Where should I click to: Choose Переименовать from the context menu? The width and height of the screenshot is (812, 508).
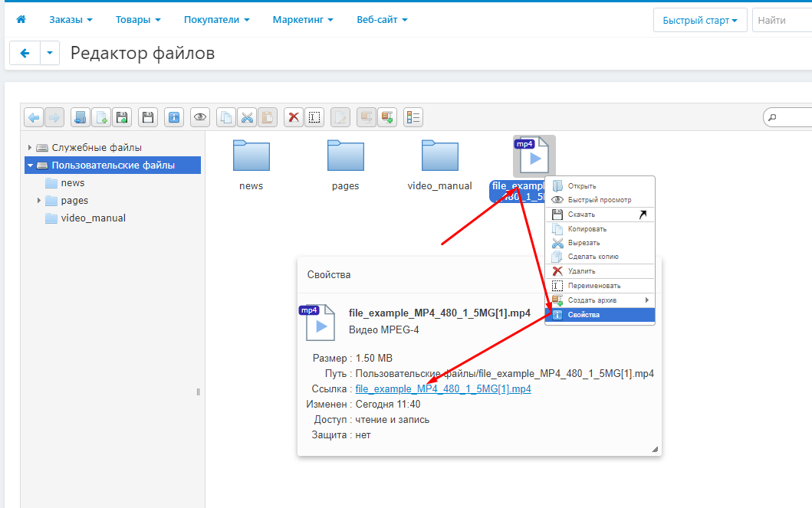coord(600,286)
